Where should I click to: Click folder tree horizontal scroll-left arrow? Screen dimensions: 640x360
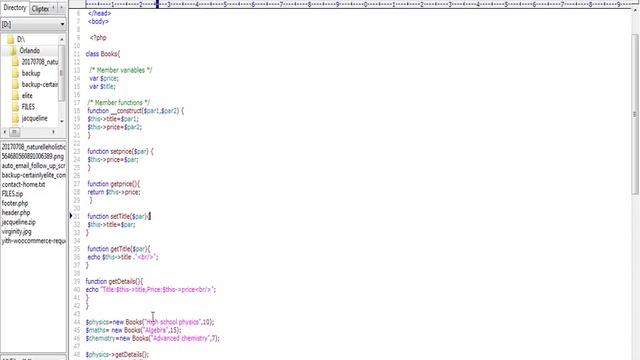point(5,132)
